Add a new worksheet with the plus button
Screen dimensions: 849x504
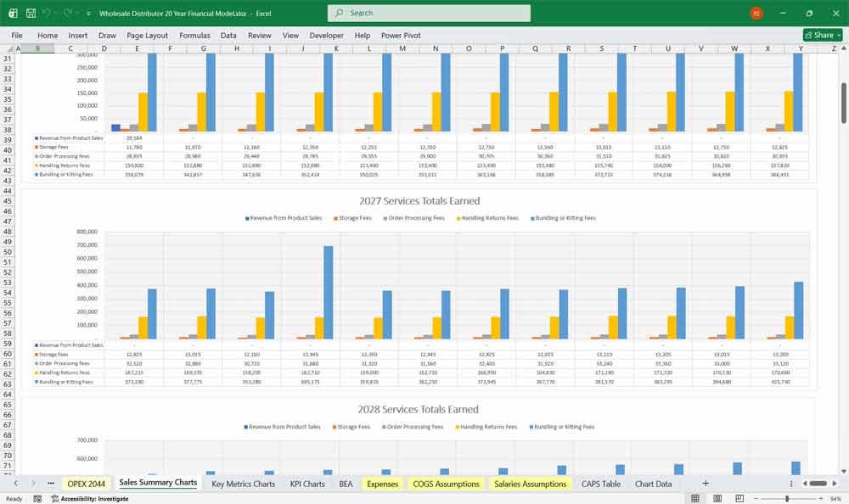[706, 484]
